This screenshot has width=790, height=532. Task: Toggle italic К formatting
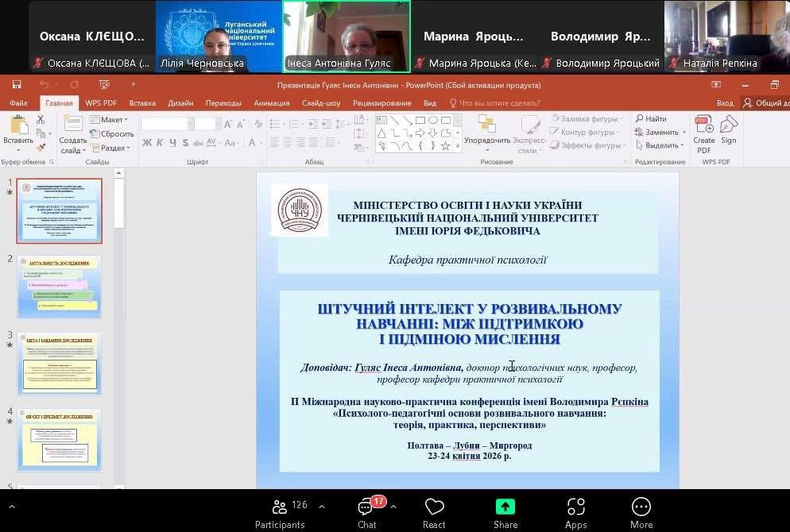tap(160, 143)
